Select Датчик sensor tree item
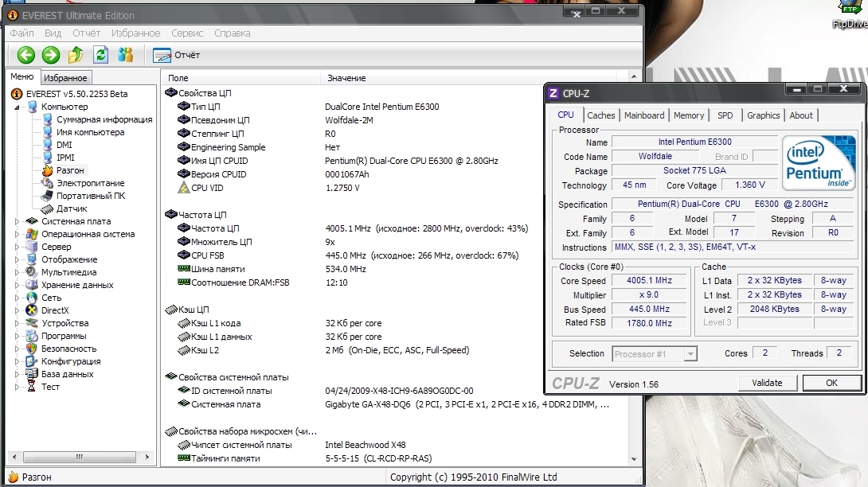This screenshot has width=868, height=487. [72, 208]
